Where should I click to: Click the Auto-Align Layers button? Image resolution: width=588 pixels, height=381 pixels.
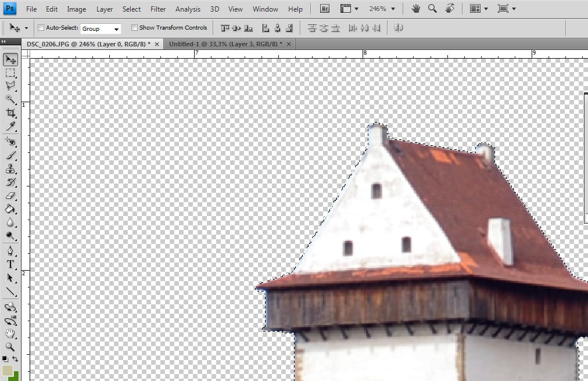398,28
